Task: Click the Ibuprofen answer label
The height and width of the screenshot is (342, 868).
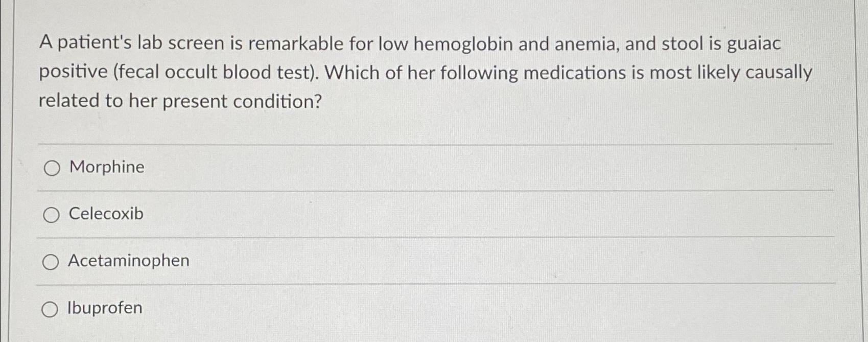Action: 104,308
